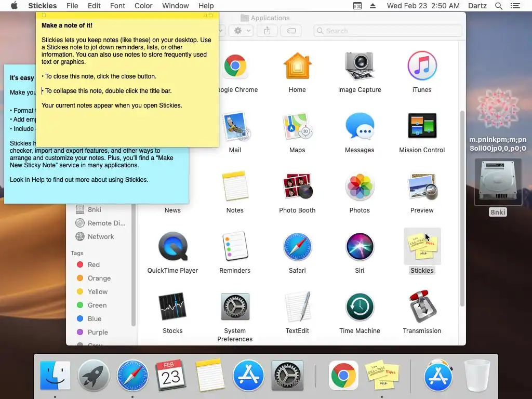This screenshot has width=532, height=399.
Task: Click the Finder Share toolbar button
Action: click(x=268, y=31)
